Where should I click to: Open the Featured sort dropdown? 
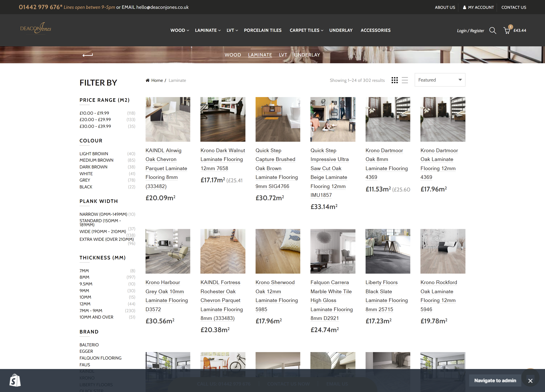(440, 80)
